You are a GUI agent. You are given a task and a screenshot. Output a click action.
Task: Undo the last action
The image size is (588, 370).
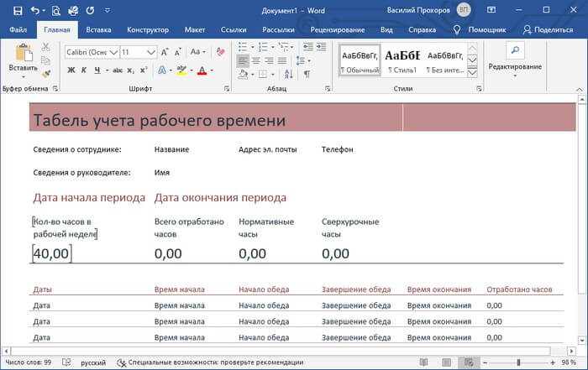pos(35,10)
